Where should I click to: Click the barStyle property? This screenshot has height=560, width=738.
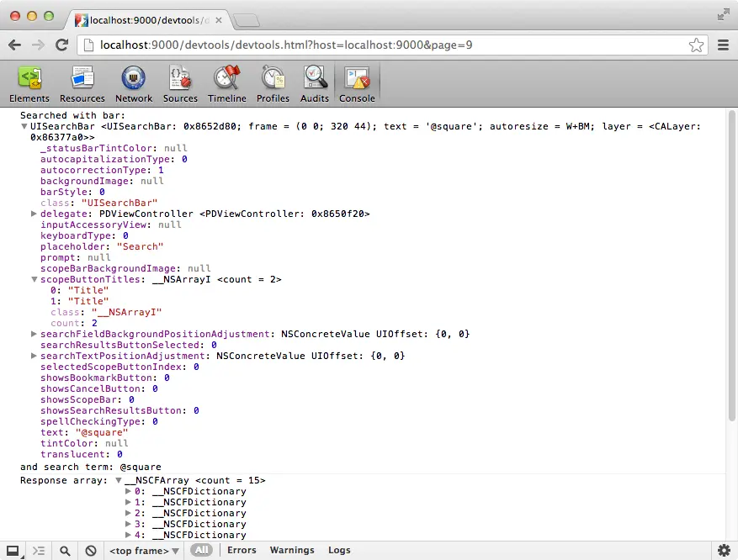[72, 192]
